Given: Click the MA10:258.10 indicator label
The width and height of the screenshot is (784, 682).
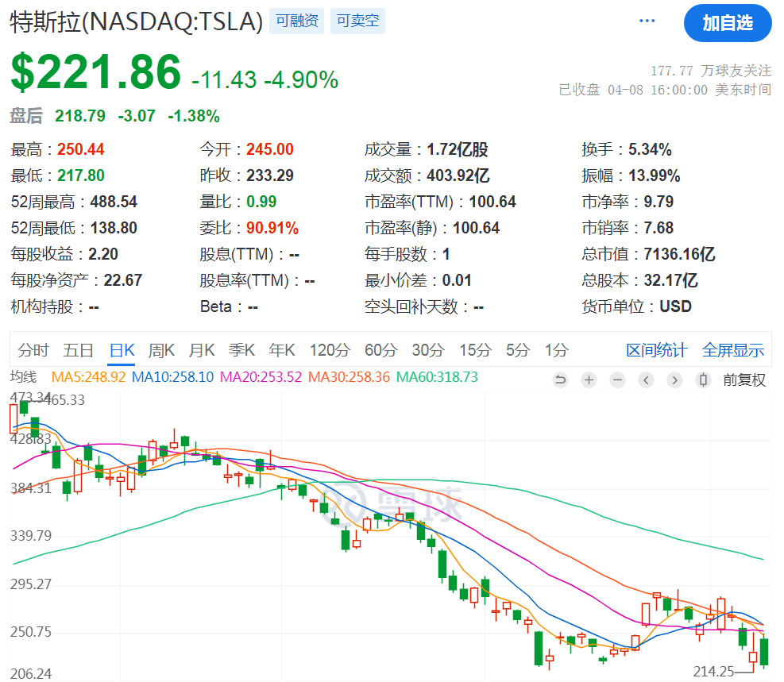Looking at the screenshot, I should (x=172, y=376).
